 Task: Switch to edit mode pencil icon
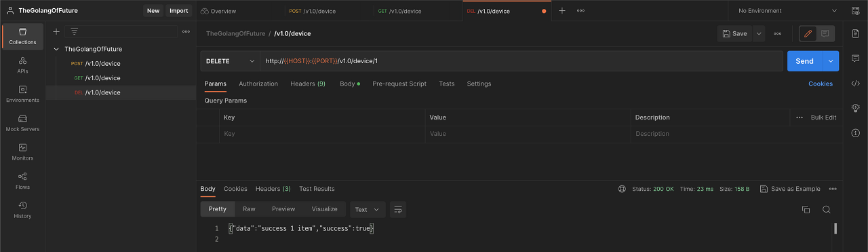(808, 33)
